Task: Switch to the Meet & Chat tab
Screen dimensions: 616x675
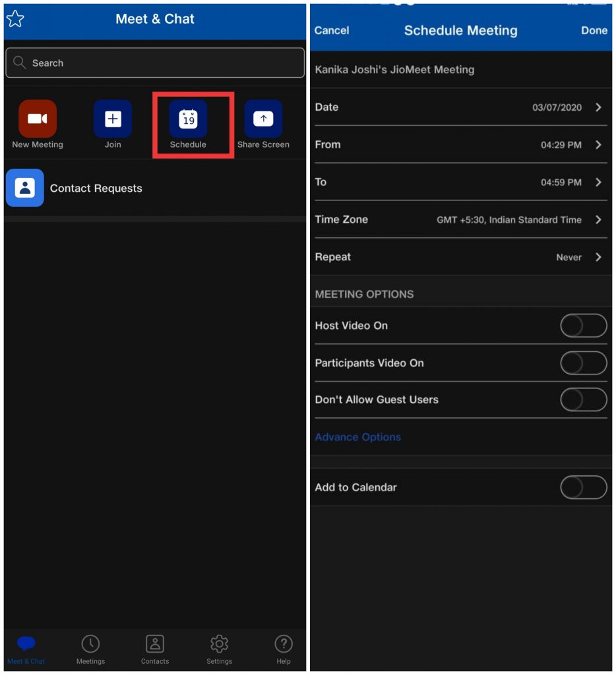Action: (x=26, y=649)
